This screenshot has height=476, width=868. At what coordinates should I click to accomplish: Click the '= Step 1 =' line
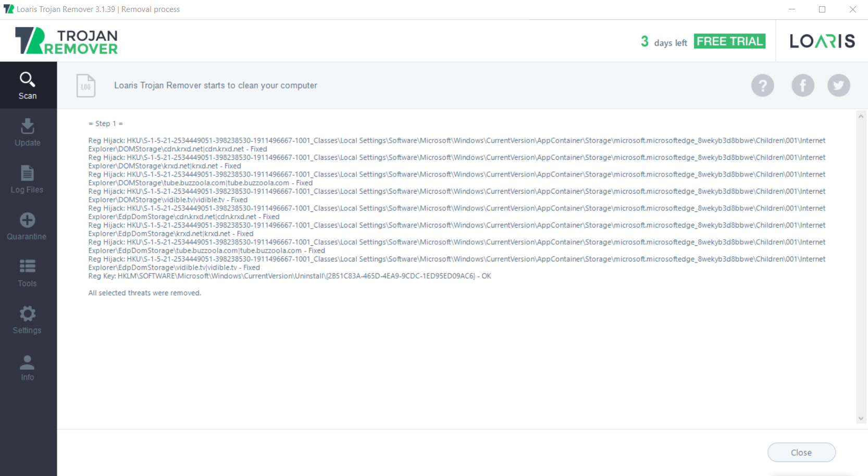point(106,123)
